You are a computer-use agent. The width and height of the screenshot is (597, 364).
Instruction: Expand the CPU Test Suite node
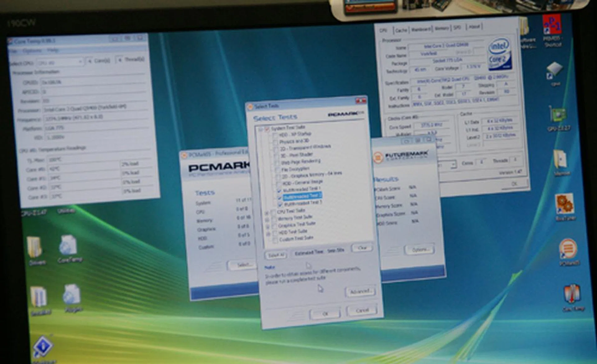click(266, 213)
